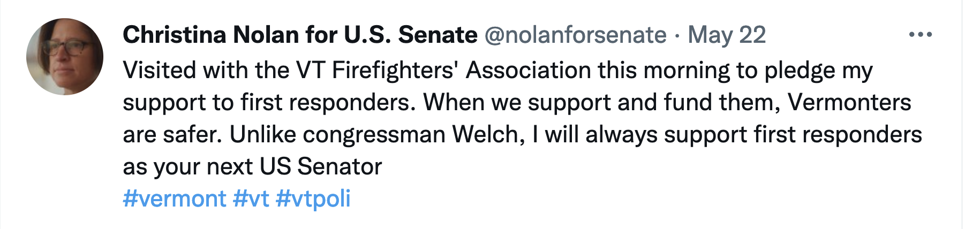This screenshot has height=229, width=980.
Task: Open the tweet's three-dot More menu
Action: [920, 35]
